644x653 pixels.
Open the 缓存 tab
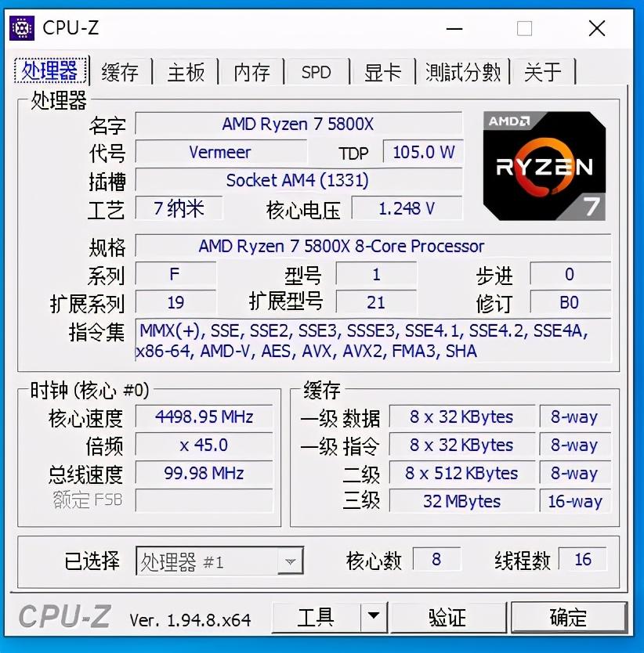120,72
